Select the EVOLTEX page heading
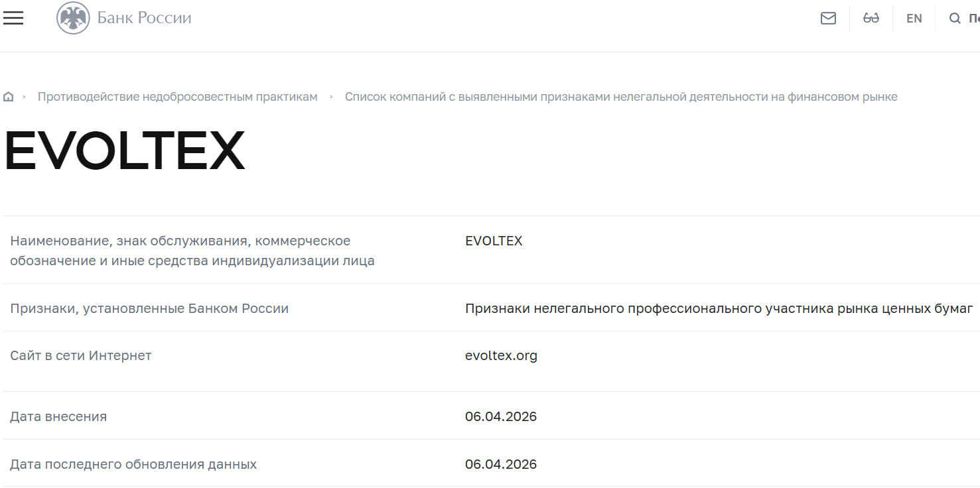Viewport: 980px width, 488px height. (123, 151)
